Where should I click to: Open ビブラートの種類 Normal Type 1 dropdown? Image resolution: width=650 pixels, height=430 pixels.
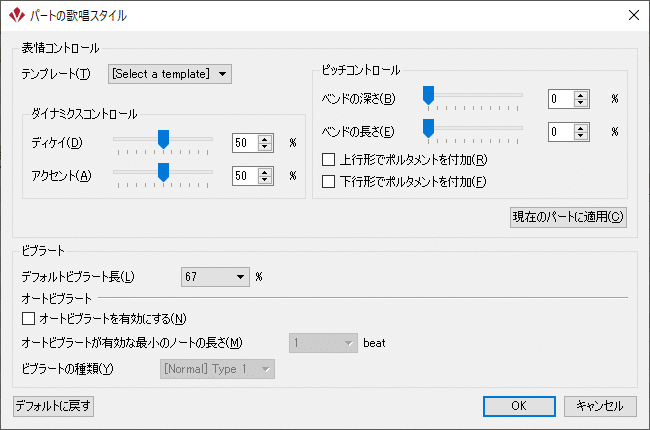pos(217,369)
